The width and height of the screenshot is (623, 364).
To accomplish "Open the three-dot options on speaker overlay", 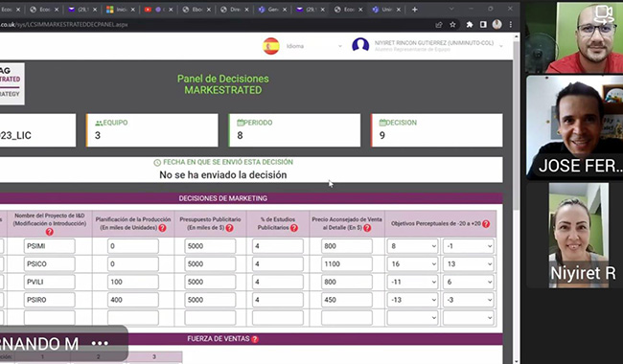I will (x=100, y=343).
